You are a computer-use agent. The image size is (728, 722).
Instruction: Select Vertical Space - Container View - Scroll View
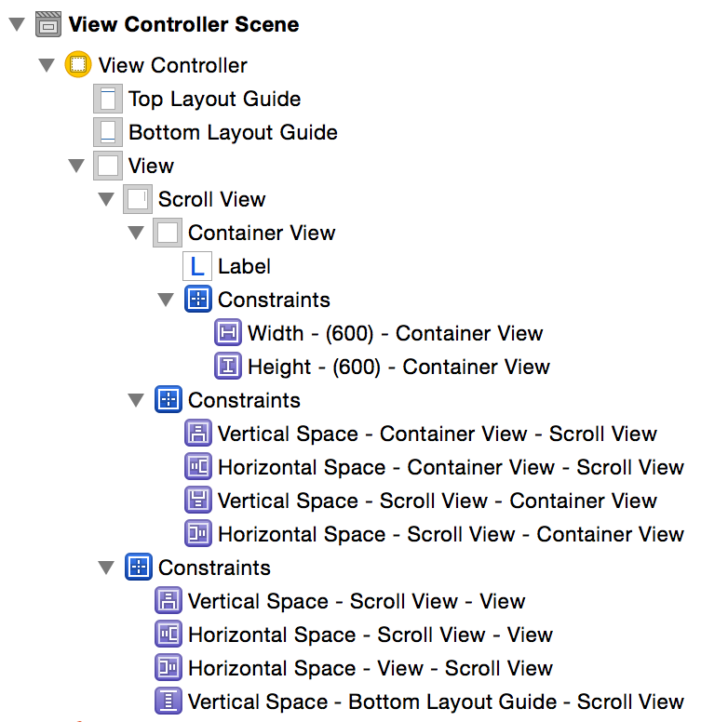(x=437, y=434)
